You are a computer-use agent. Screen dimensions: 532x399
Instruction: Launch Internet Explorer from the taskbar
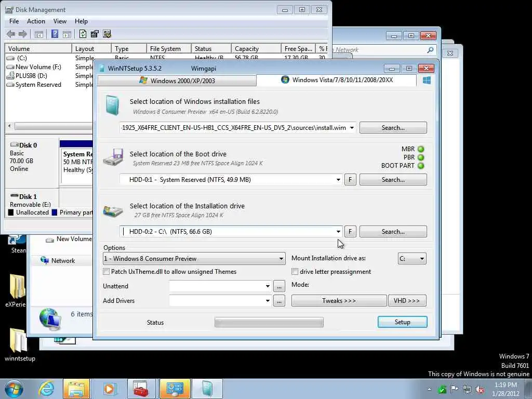(46, 389)
